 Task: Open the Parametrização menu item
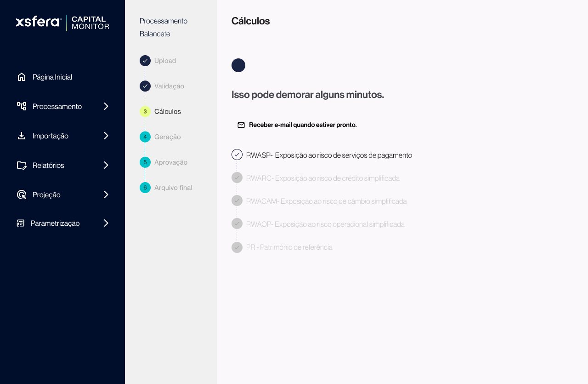(x=55, y=223)
